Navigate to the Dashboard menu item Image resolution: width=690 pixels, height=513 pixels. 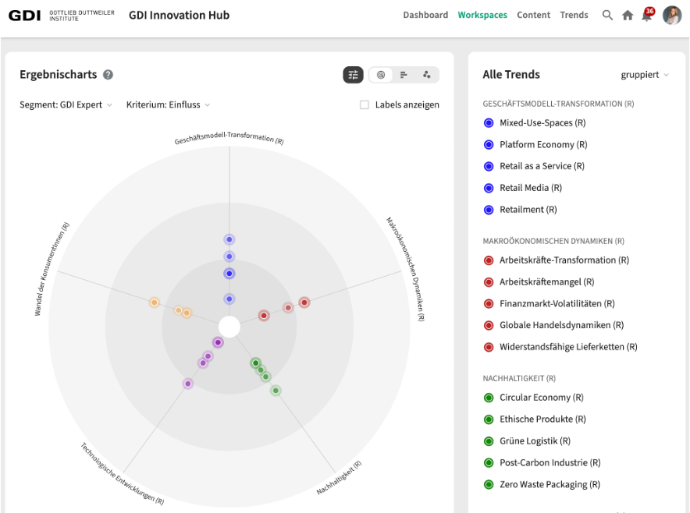[425, 15]
